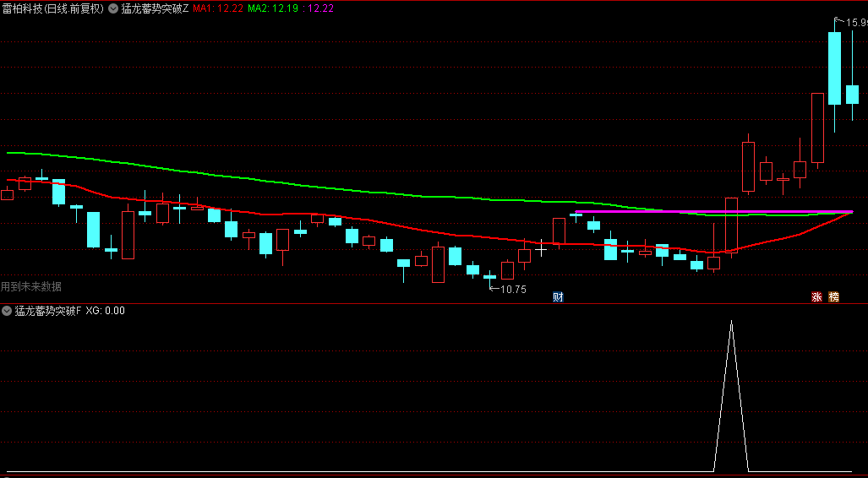Viewport: 868px width, 478px height.
Task: Open the 猛龙蓄势突破F indicator dropdown arrow
Action: 7,311
